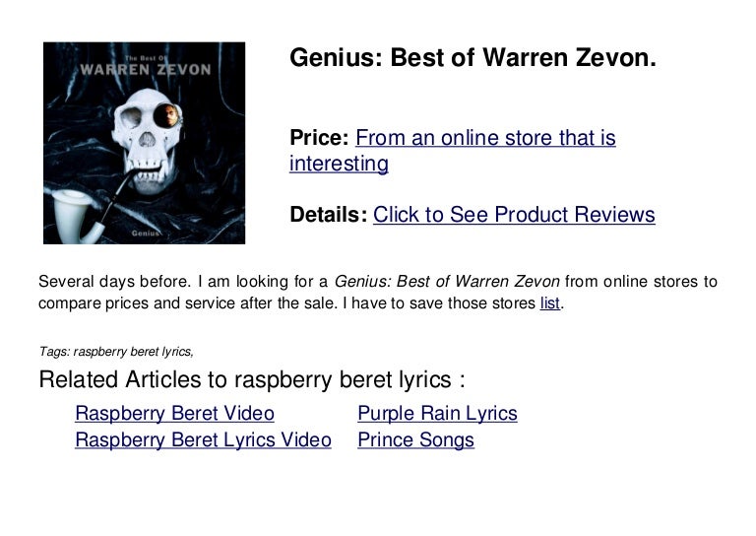
Task: Follow the "list" link in the paragraph
Action: coord(550,303)
